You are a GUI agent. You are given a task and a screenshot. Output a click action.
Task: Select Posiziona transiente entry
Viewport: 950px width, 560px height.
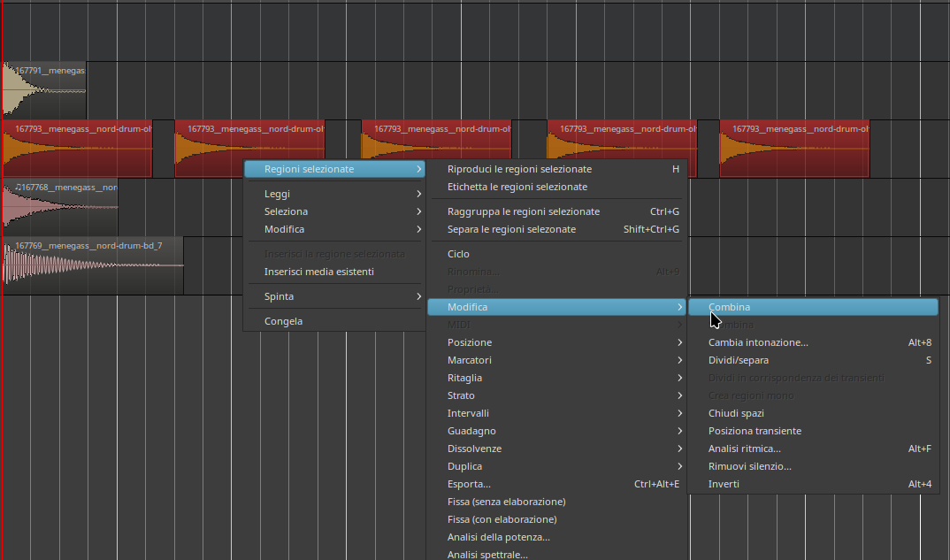[755, 431]
